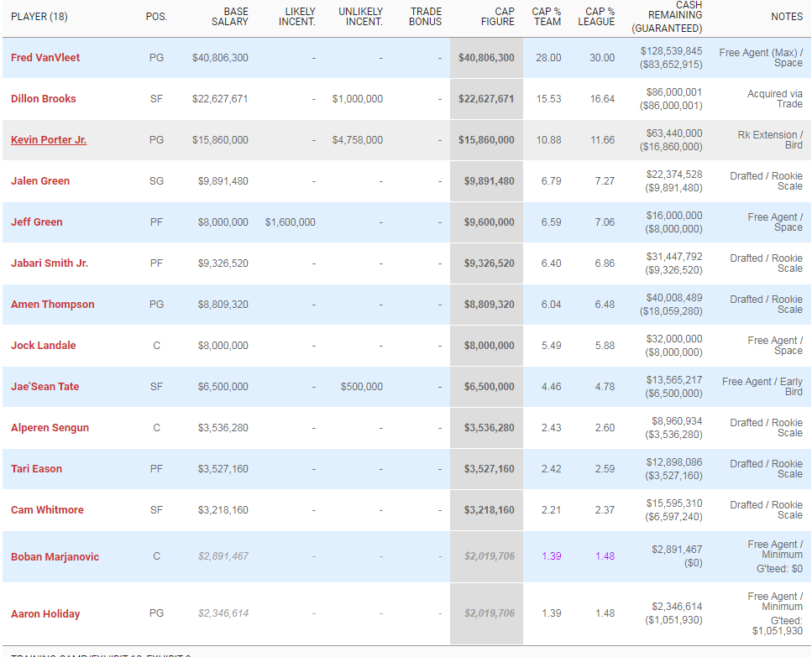Select Alperen Sengun base salary $3,536,280
Image resolution: width=812 pixels, height=657 pixels.
coord(223,428)
